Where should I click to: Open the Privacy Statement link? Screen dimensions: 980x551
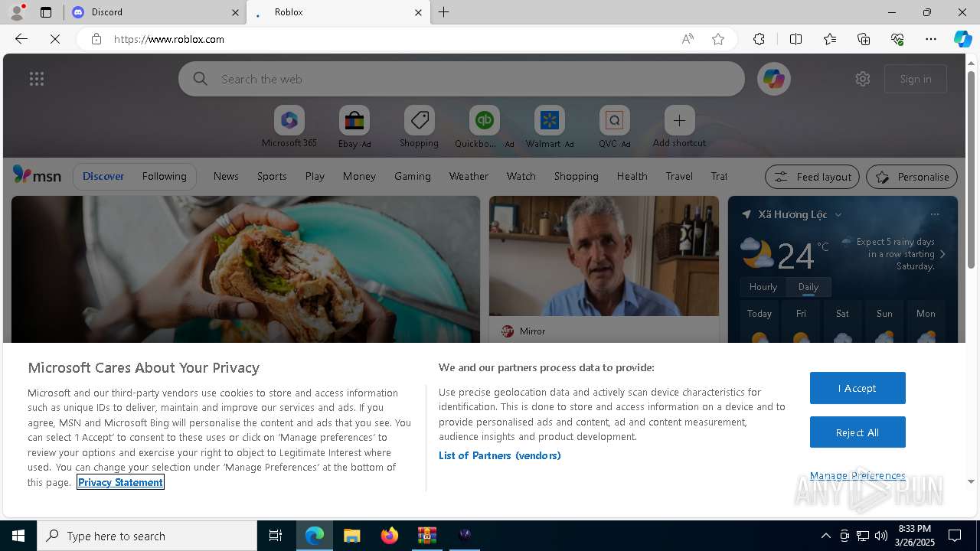(x=120, y=482)
